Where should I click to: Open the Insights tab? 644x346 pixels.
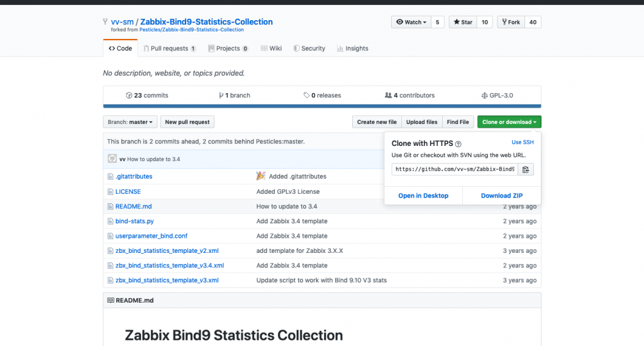pos(352,48)
